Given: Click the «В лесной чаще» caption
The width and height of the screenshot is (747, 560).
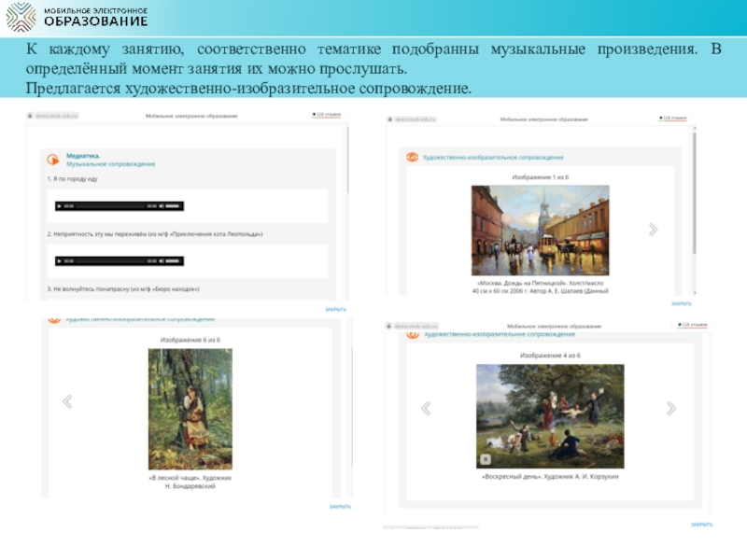Looking at the screenshot, I should pyautogui.click(x=190, y=482).
